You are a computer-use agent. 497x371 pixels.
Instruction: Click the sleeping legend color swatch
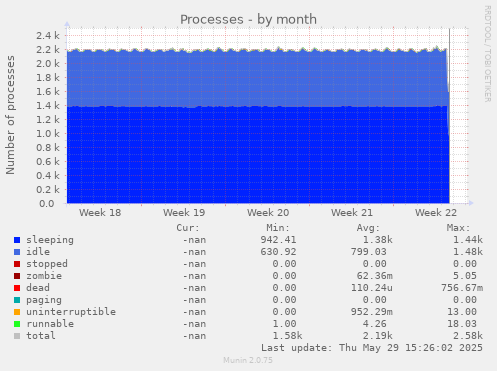coord(17,240)
